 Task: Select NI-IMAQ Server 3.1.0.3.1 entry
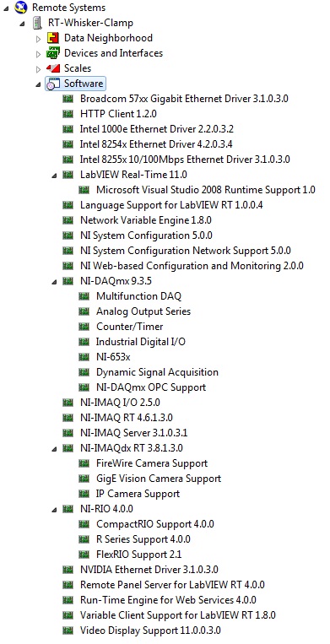coord(134,433)
